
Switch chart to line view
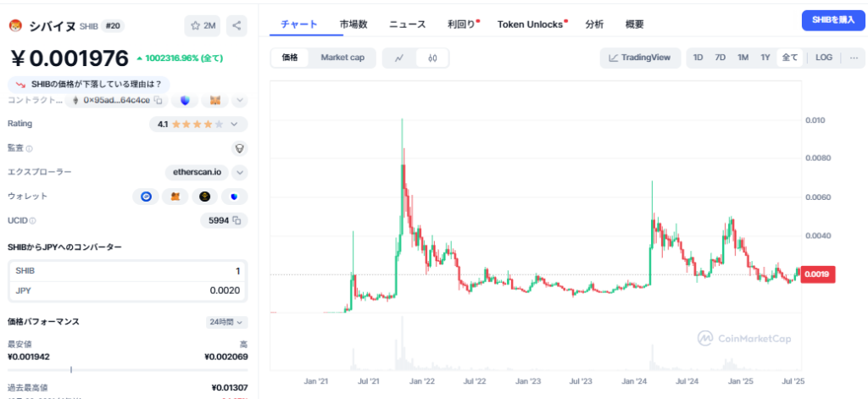tap(399, 58)
